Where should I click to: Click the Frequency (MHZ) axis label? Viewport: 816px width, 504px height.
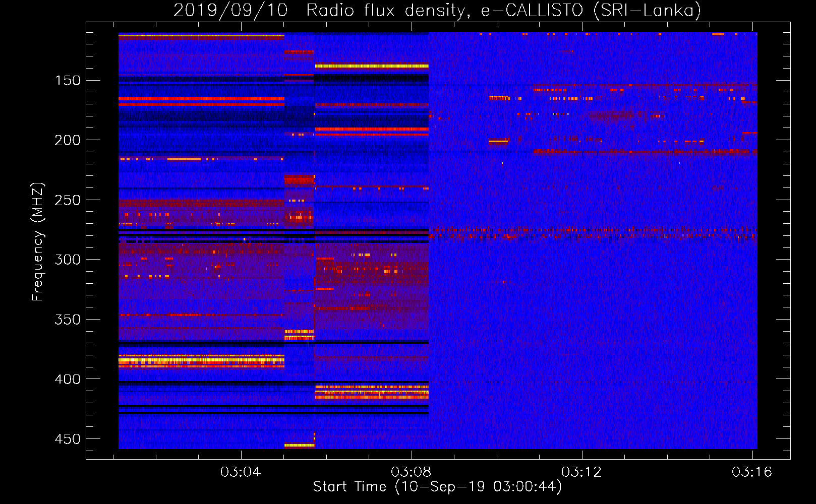click(37, 241)
